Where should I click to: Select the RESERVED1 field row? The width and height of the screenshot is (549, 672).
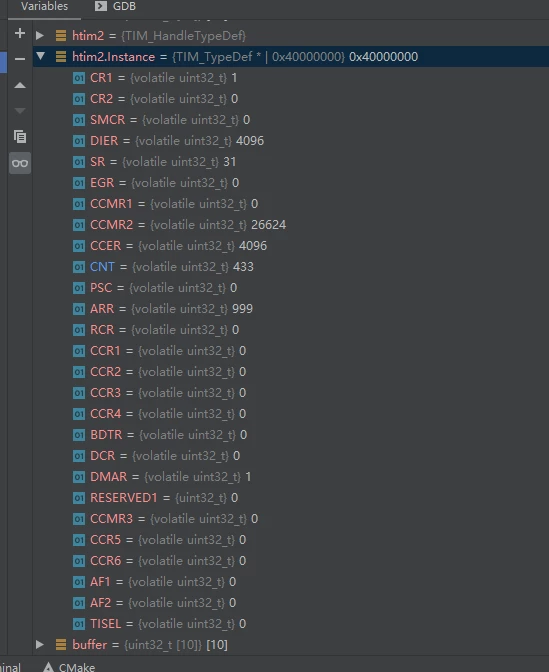click(291, 498)
